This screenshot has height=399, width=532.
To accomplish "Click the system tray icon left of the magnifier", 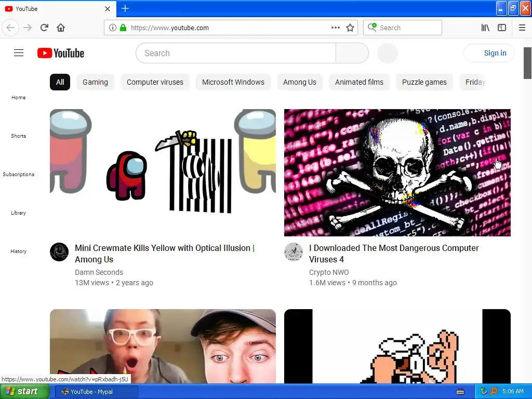I will (484, 391).
